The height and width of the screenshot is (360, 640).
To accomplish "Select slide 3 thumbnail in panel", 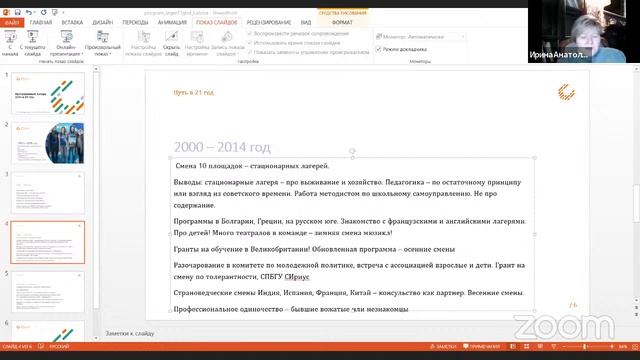I will (x=48, y=193).
